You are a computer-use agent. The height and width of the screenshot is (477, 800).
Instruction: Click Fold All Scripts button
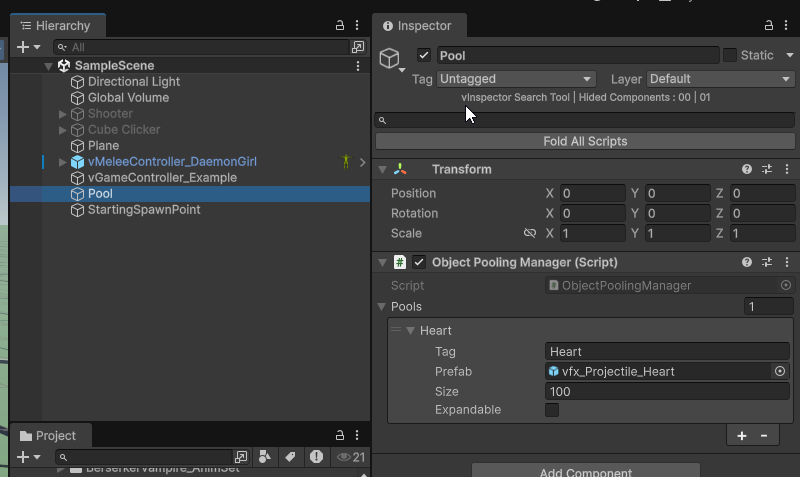click(585, 141)
